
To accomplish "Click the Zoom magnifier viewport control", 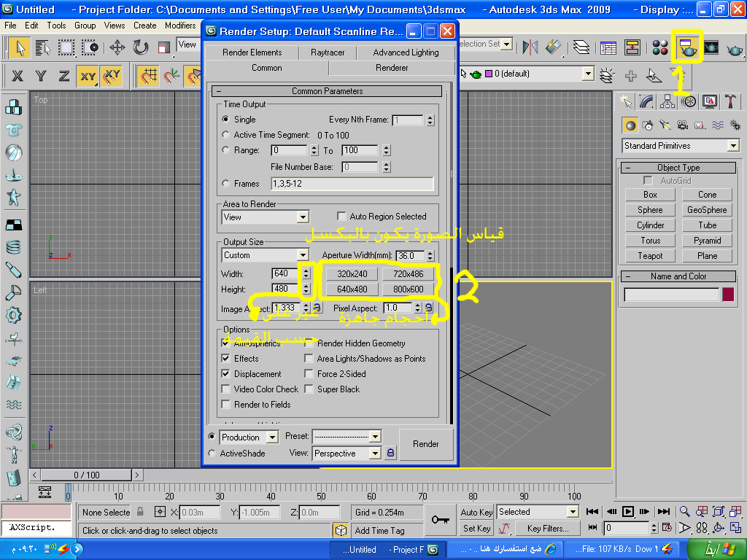I will (x=684, y=511).
